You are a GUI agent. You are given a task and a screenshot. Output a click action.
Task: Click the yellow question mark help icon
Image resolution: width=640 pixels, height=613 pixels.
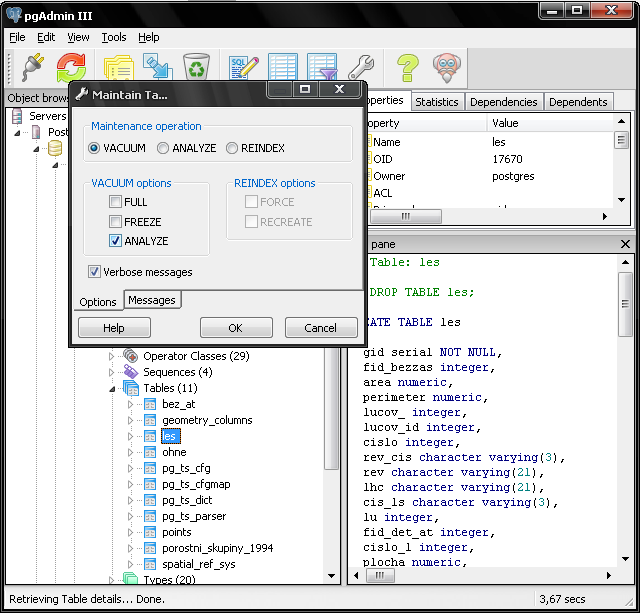pyautogui.click(x=407, y=67)
